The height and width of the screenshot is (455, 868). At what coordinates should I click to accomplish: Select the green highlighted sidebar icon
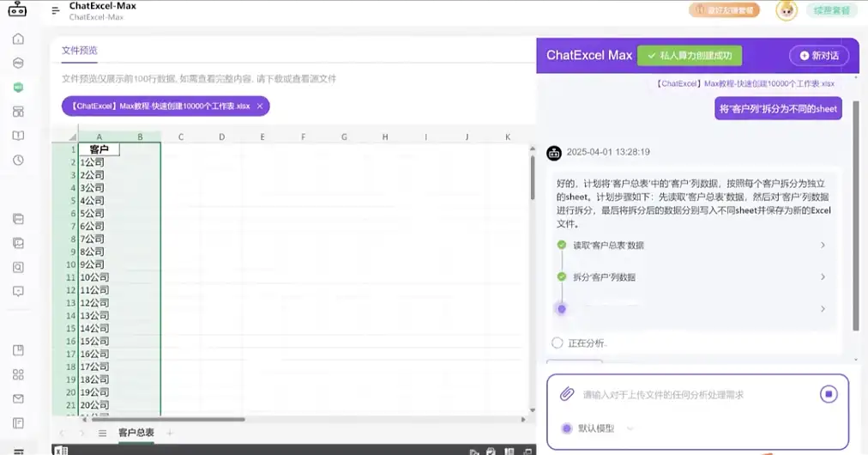tap(18, 87)
